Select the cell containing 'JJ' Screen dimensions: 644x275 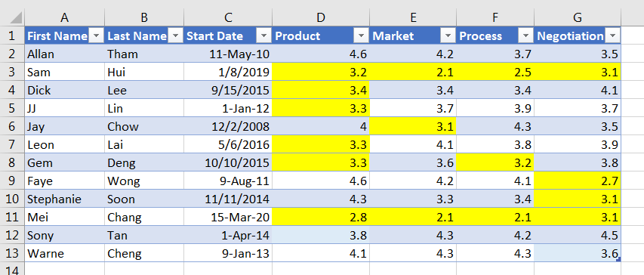(x=64, y=108)
